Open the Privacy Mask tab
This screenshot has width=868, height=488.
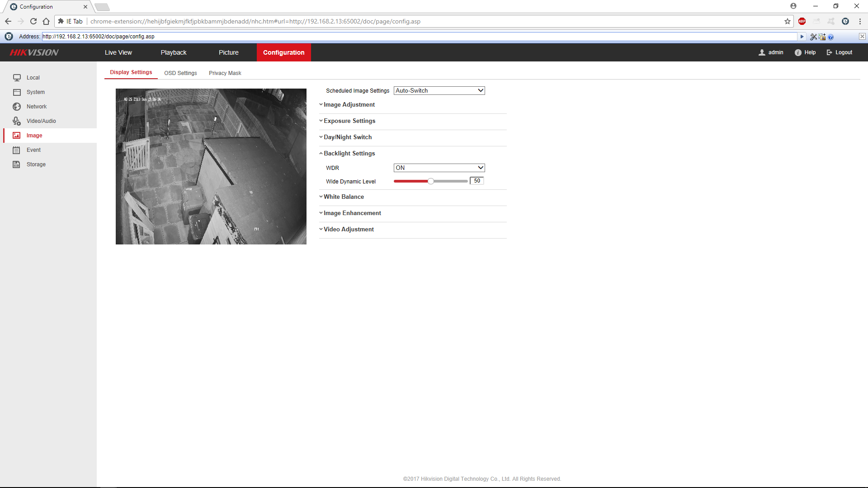pos(225,73)
